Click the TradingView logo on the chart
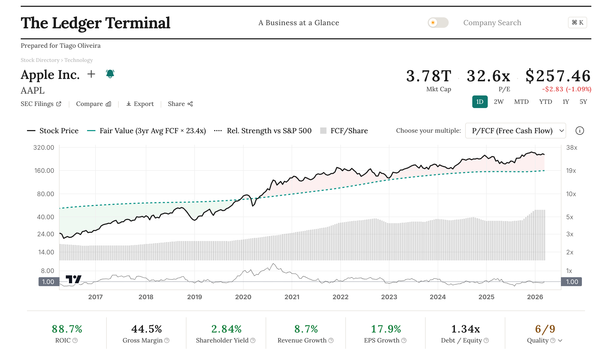611x364 pixels. click(x=73, y=279)
